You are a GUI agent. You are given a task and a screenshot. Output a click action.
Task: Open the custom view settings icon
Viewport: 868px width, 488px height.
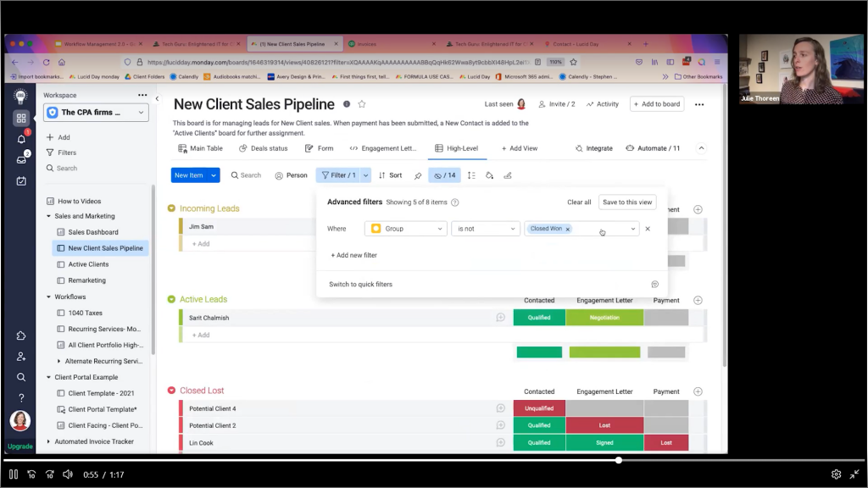[508, 175]
